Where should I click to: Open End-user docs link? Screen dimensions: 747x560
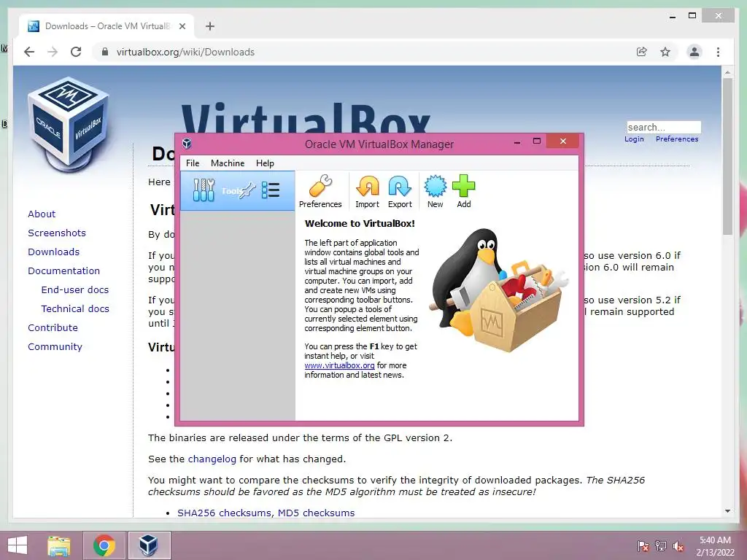click(75, 290)
